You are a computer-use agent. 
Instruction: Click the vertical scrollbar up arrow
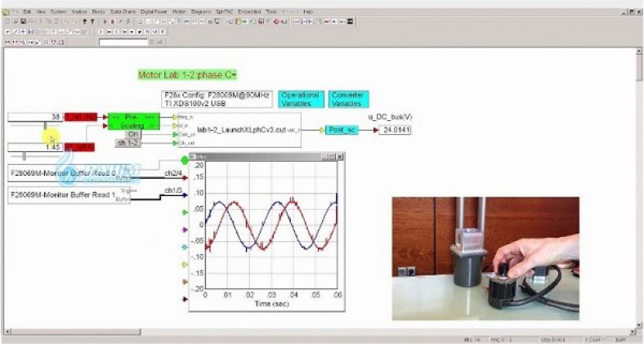pos(639,51)
